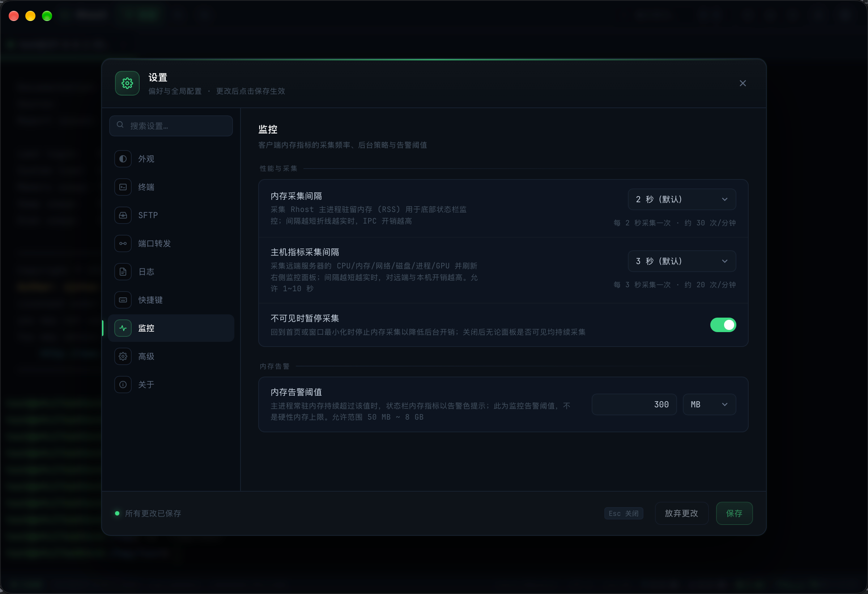Viewport: 868px width, 594px height.
Task: Go to 端口转发 settings section
Action: (171, 243)
